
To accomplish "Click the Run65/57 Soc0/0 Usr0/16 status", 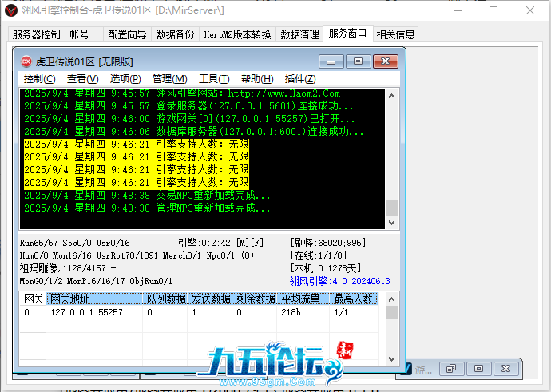I will [75, 243].
